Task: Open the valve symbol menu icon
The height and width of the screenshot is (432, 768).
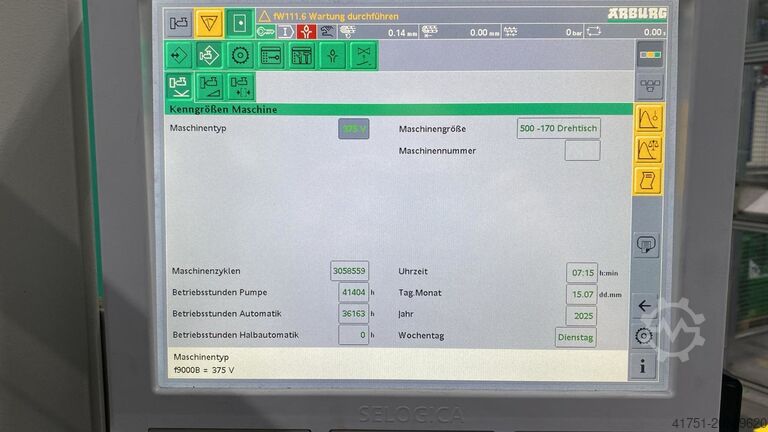Action: pyautogui.click(x=363, y=55)
